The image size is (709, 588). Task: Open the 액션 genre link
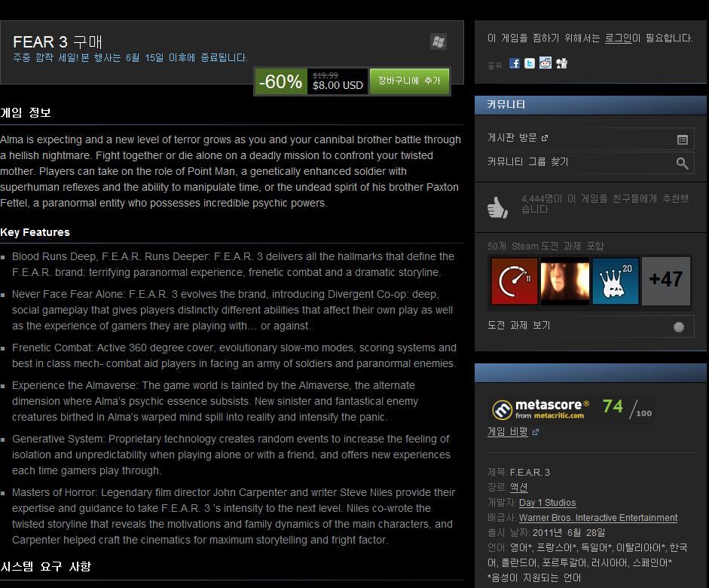tap(518, 488)
